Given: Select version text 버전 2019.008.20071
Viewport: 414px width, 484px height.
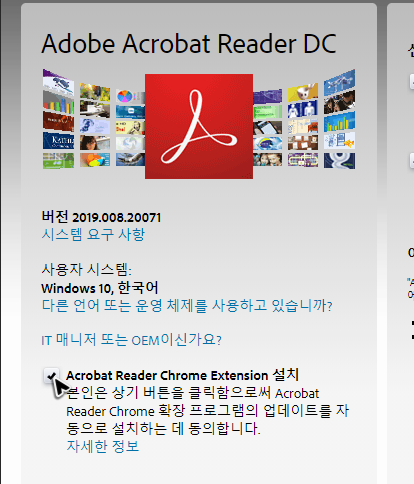Looking at the screenshot, I should 101,217.
